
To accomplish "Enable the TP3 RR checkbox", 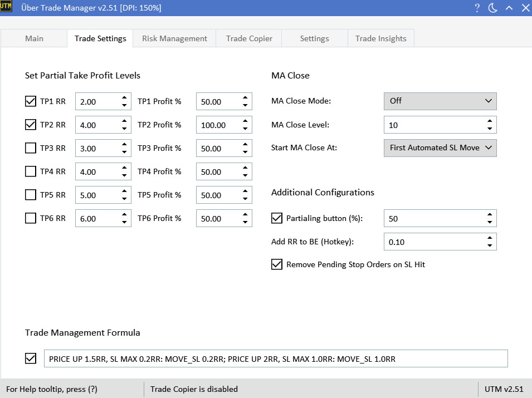I will point(31,148).
